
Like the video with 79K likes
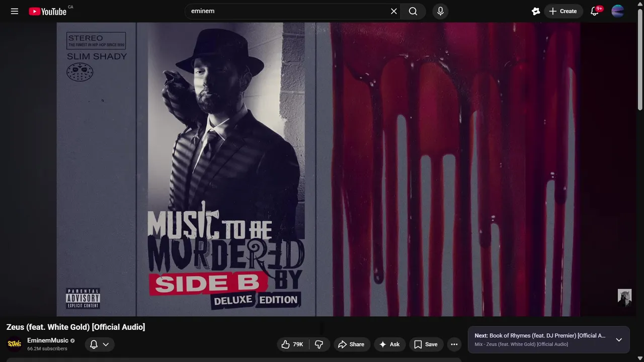pos(292,344)
